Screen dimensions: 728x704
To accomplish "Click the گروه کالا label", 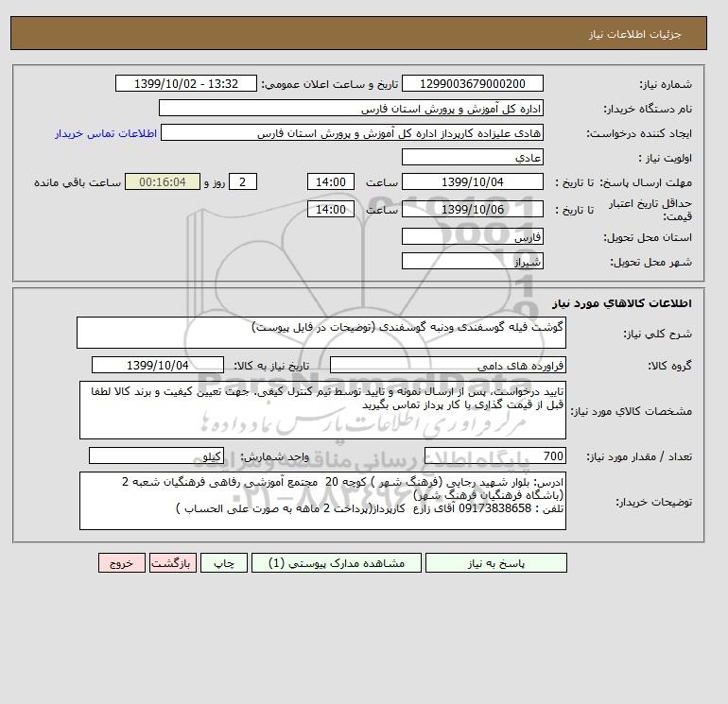I will (669, 366).
